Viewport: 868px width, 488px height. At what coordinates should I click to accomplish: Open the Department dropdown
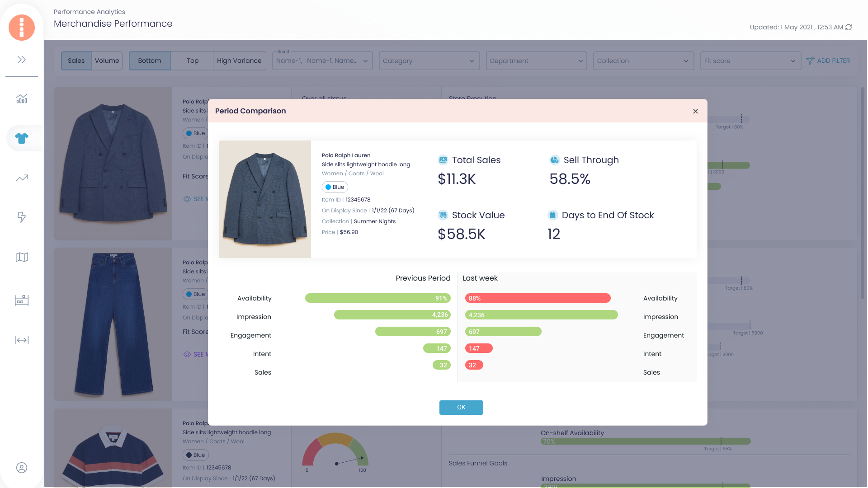click(x=536, y=61)
